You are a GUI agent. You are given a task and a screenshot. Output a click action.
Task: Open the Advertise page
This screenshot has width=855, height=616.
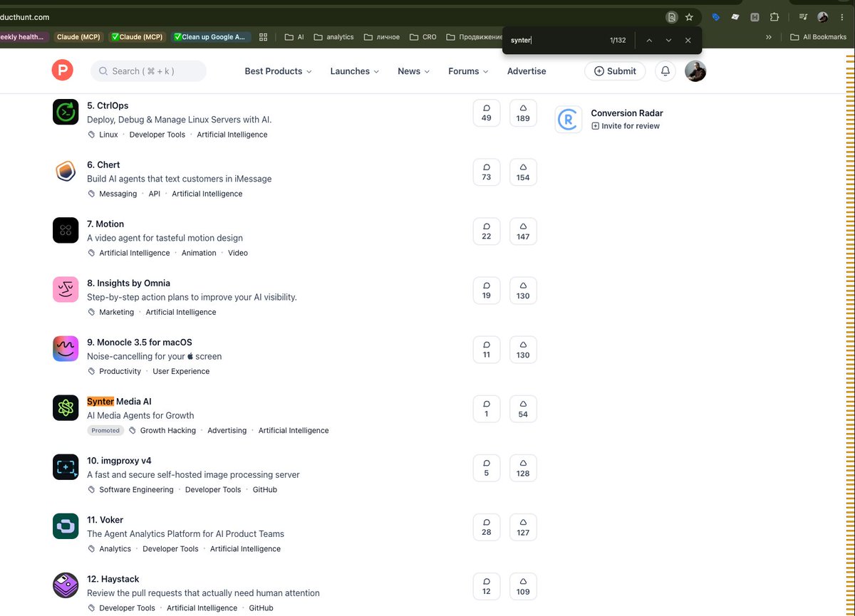(527, 71)
